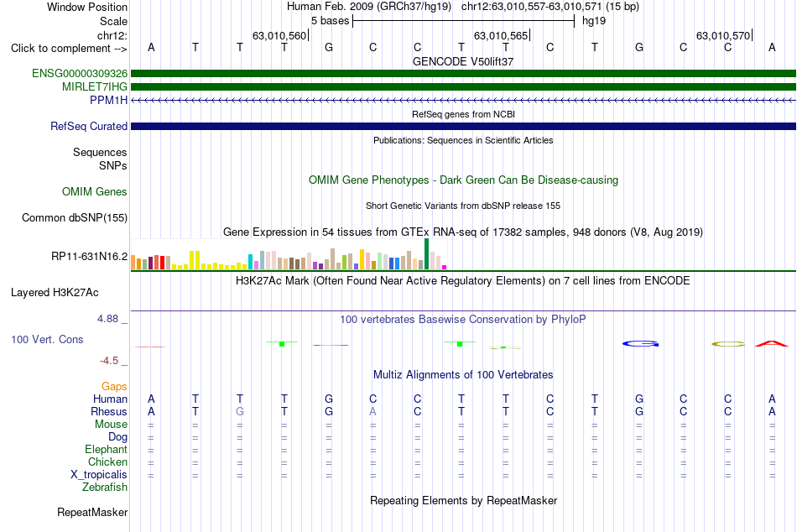Viewport: 797px width, 532px height.
Task: Click the 'RefSeq genes from NCBI' title
Action: pyautogui.click(x=463, y=114)
